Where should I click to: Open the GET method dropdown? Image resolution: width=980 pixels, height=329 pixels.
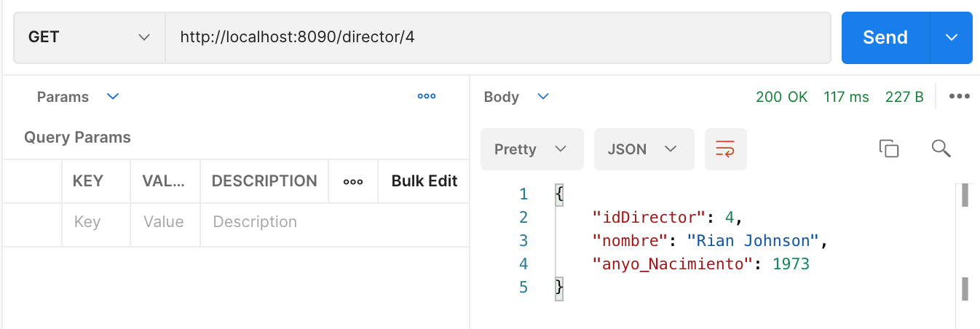(x=89, y=37)
